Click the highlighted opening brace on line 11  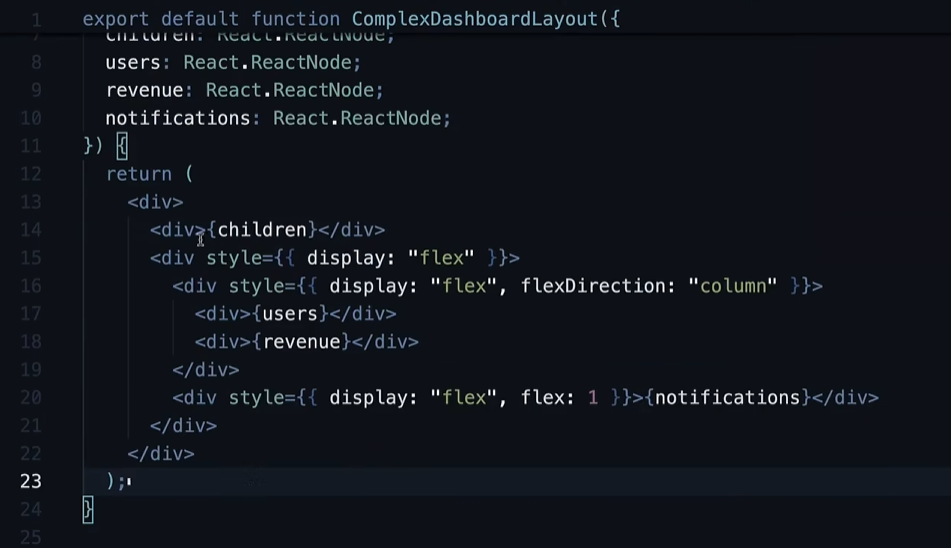tap(122, 146)
